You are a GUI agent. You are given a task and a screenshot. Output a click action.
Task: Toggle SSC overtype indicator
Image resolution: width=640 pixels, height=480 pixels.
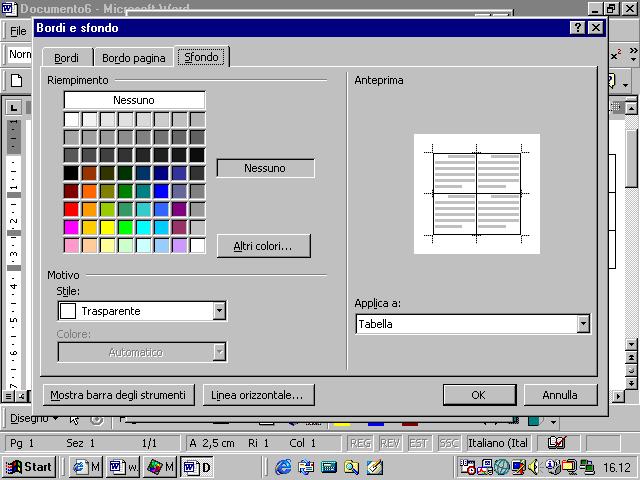tap(448, 443)
